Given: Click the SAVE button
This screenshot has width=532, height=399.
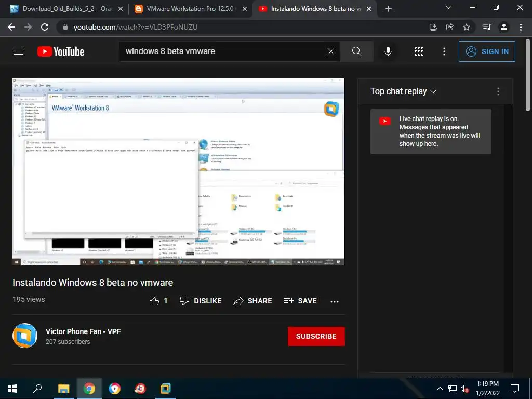Looking at the screenshot, I should click(x=300, y=301).
